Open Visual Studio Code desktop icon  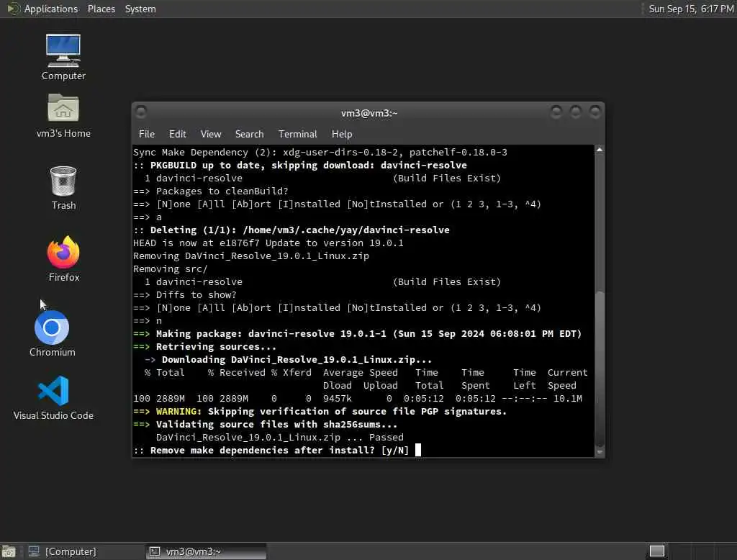click(x=53, y=398)
